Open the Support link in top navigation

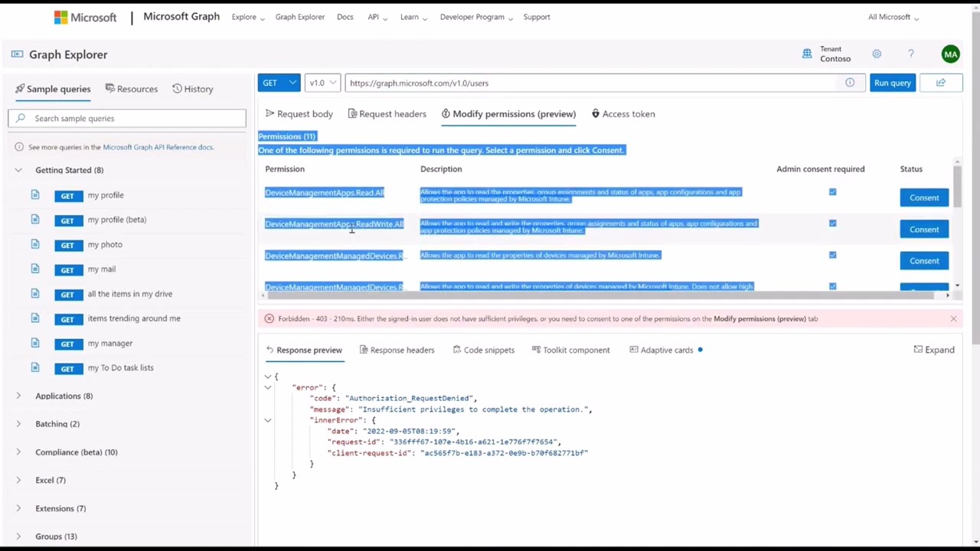click(x=537, y=17)
